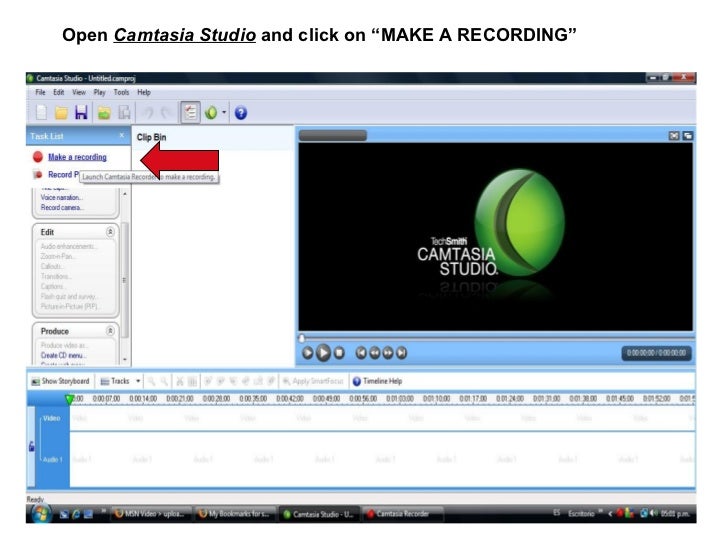728x546 pixels.
Task: Open the View menu
Action: 79,92
